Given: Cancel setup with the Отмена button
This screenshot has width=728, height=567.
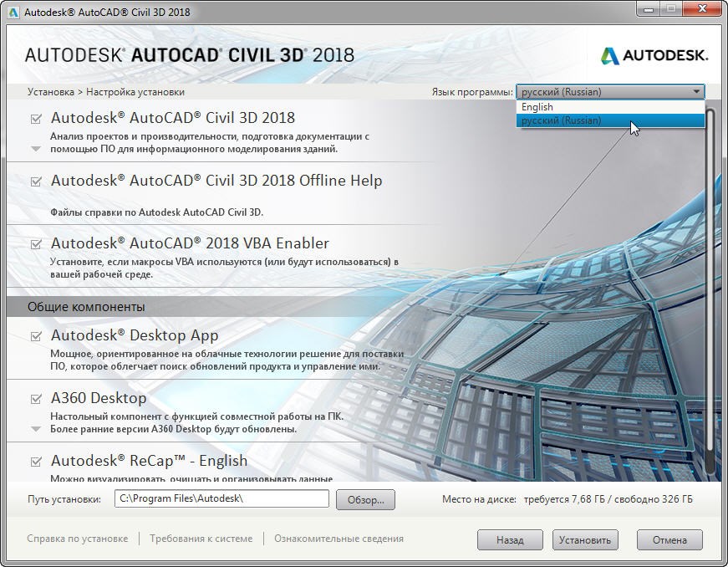Looking at the screenshot, I should click(x=669, y=540).
